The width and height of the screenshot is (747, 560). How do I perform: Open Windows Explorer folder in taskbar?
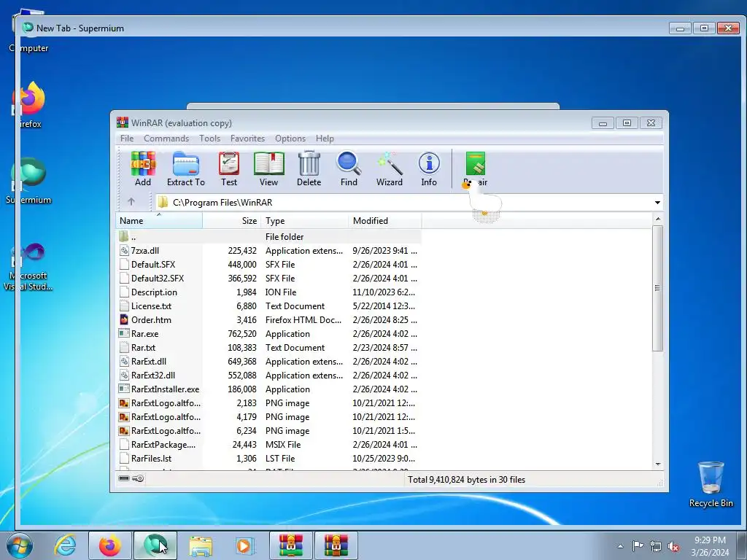point(201,545)
